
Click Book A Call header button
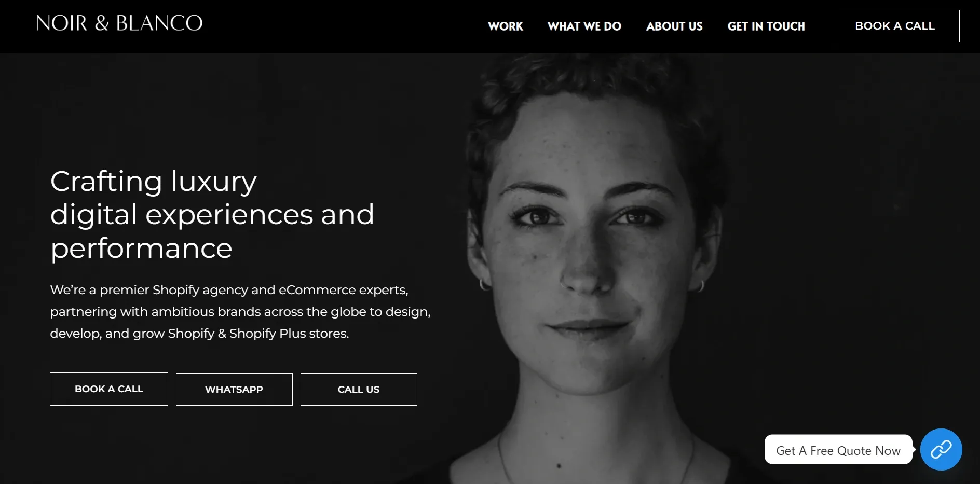click(895, 26)
